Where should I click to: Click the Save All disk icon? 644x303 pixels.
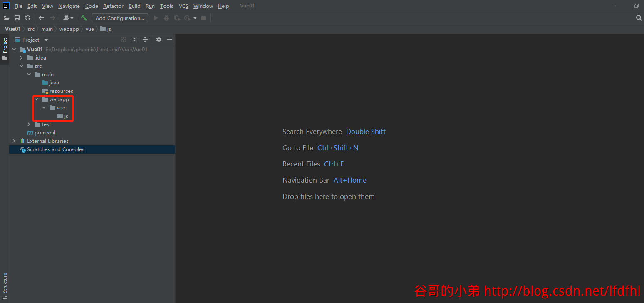tap(17, 18)
